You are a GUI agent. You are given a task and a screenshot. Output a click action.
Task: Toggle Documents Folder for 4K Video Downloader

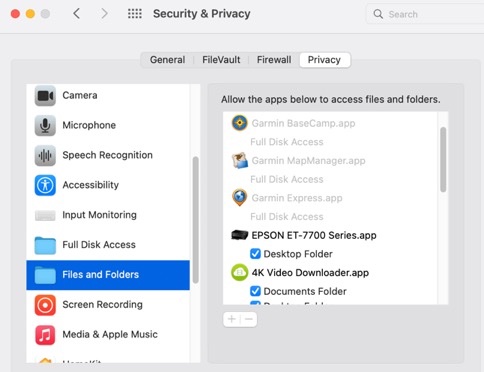255,291
